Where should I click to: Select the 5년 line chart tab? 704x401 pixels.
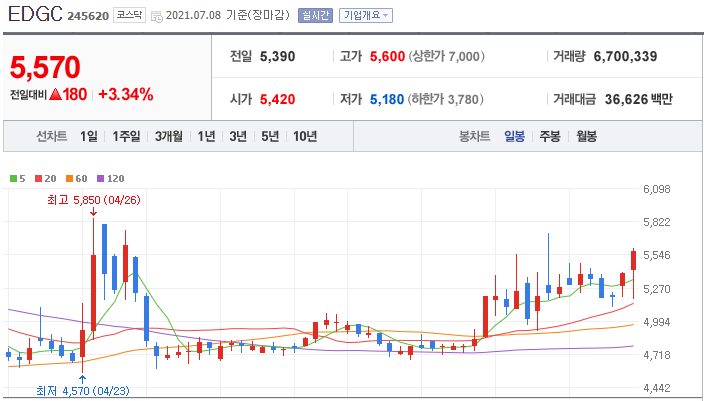[270, 136]
